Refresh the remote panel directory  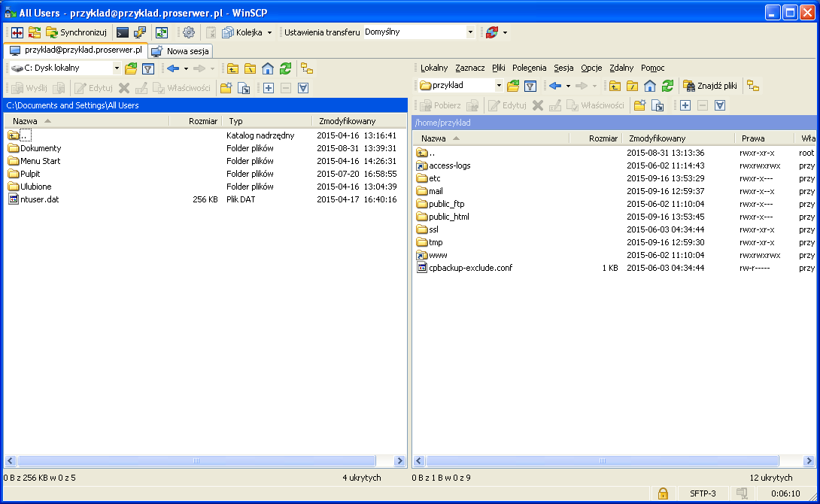667,86
